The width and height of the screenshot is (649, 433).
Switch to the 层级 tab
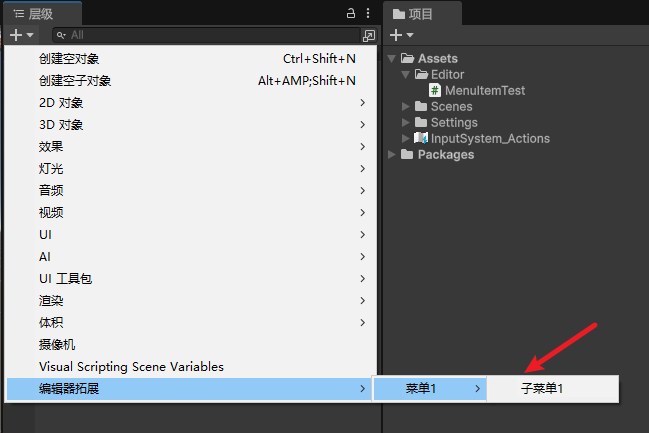click(40, 14)
